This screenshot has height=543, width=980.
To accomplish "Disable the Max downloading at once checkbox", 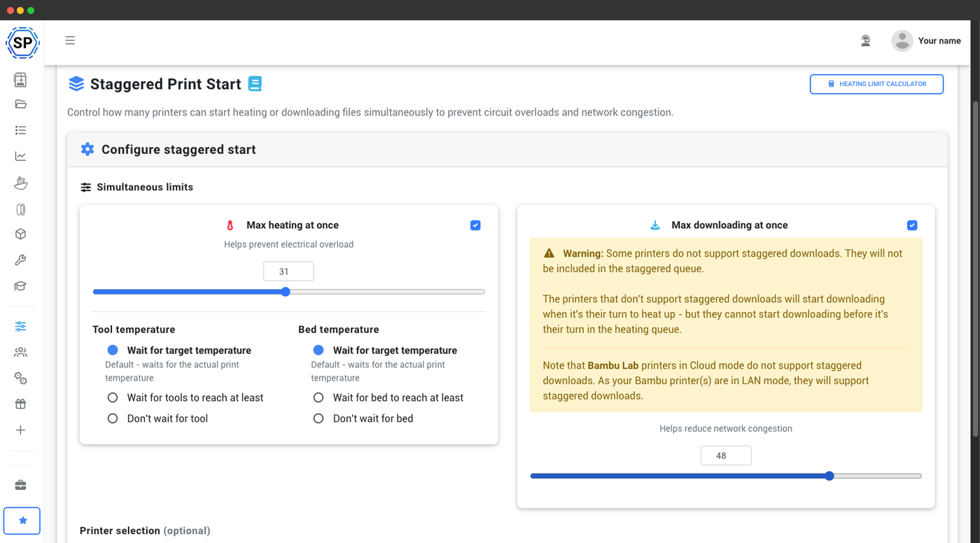I will 912,225.
